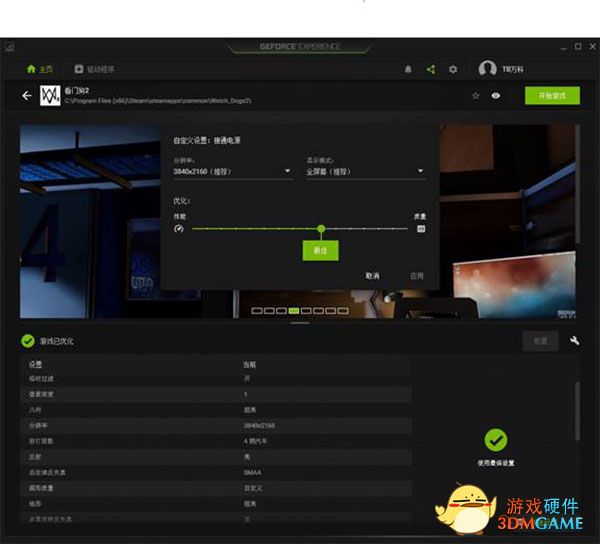Click the optimization slider handle
This screenshot has height=544, width=600.
click(321, 229)
